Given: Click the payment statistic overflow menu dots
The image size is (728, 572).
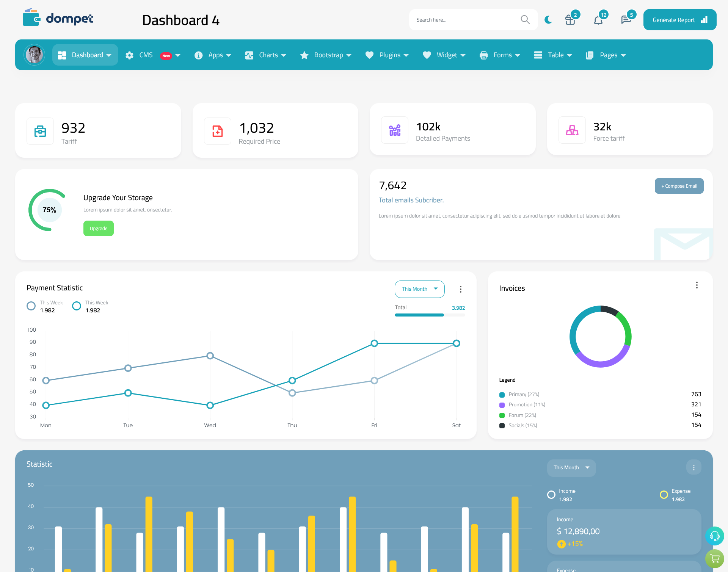Looking at the screenshot, I should click(x=460, y=289).
